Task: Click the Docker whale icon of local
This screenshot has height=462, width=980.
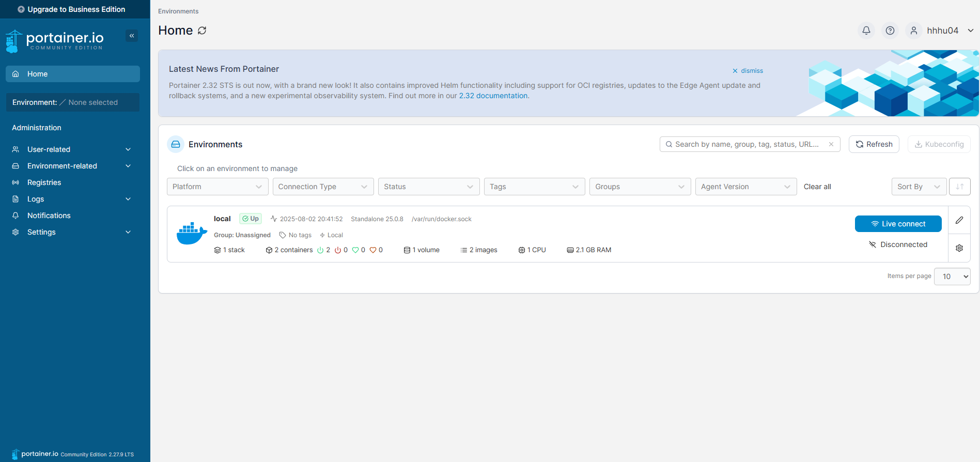Action: pyautogui.click(x=192, y=234)
